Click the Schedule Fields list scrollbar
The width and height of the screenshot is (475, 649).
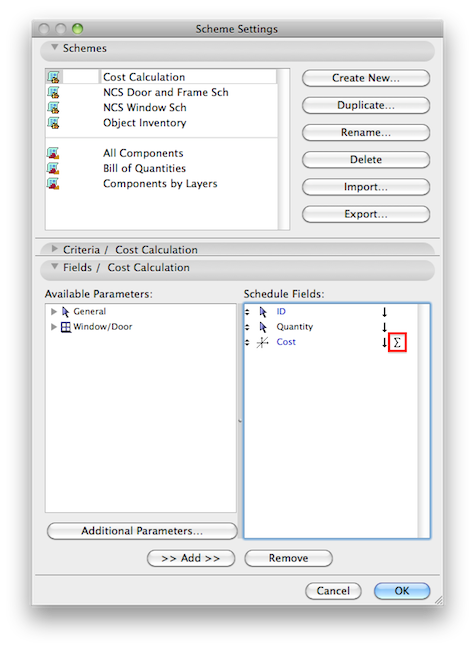tap(424, 421)
